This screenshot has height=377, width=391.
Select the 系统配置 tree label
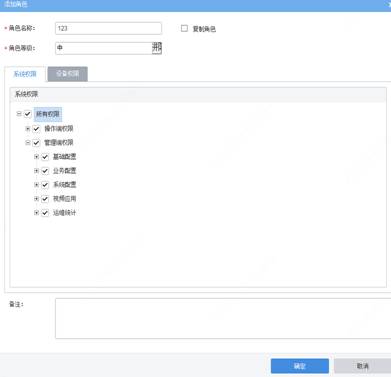point(65,185)
